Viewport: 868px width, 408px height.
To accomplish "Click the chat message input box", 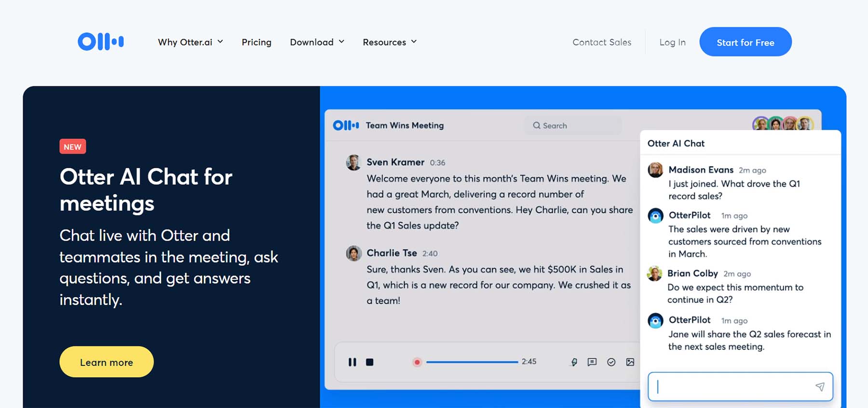I will [x=740, y=386].
